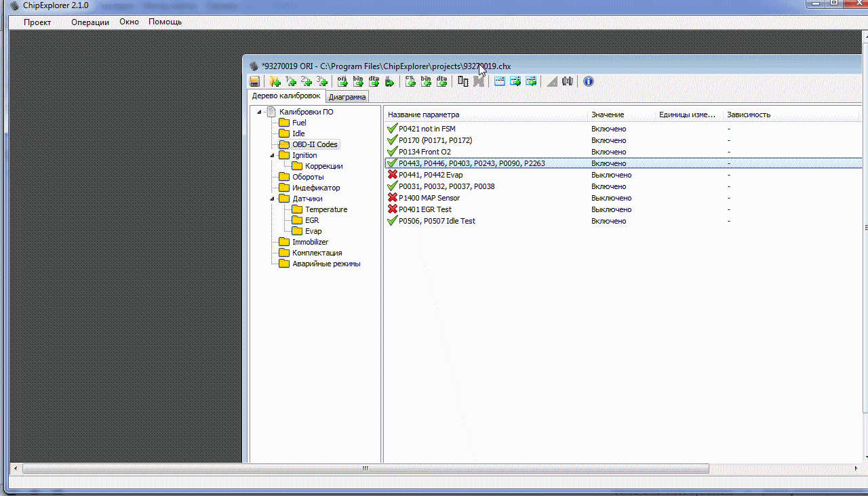Select the Immobilizer folder in tree

click(x=310, y=242)
